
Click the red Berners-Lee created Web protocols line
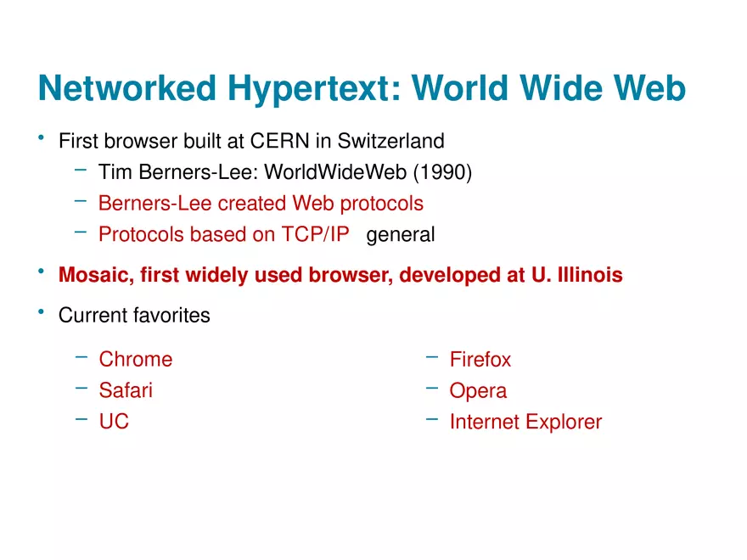(x=261, y=204)
